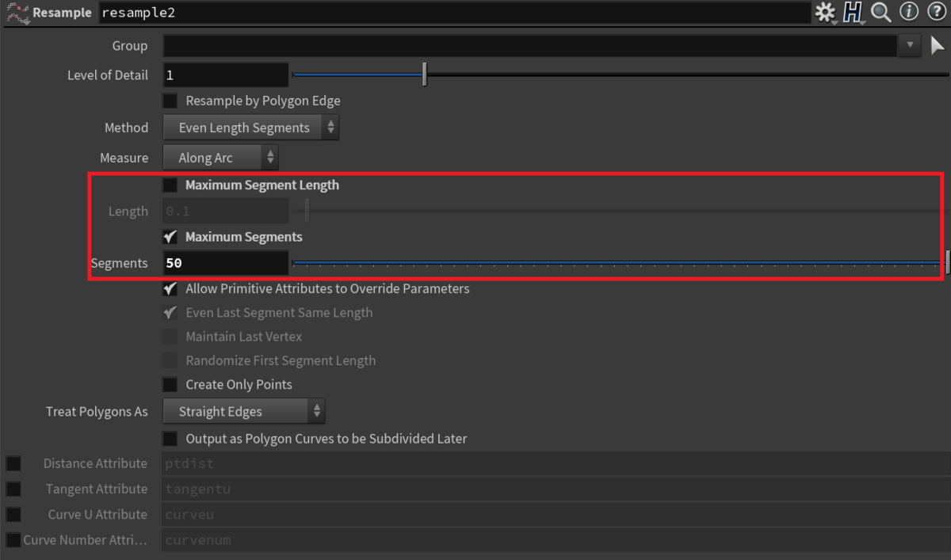Open the node info (i) icon

click(909, 12)
